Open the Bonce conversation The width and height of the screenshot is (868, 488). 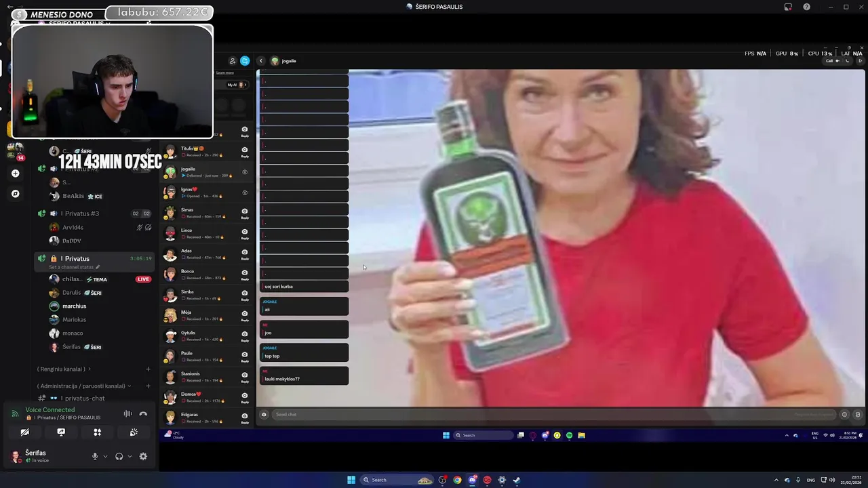coord(207,274)
